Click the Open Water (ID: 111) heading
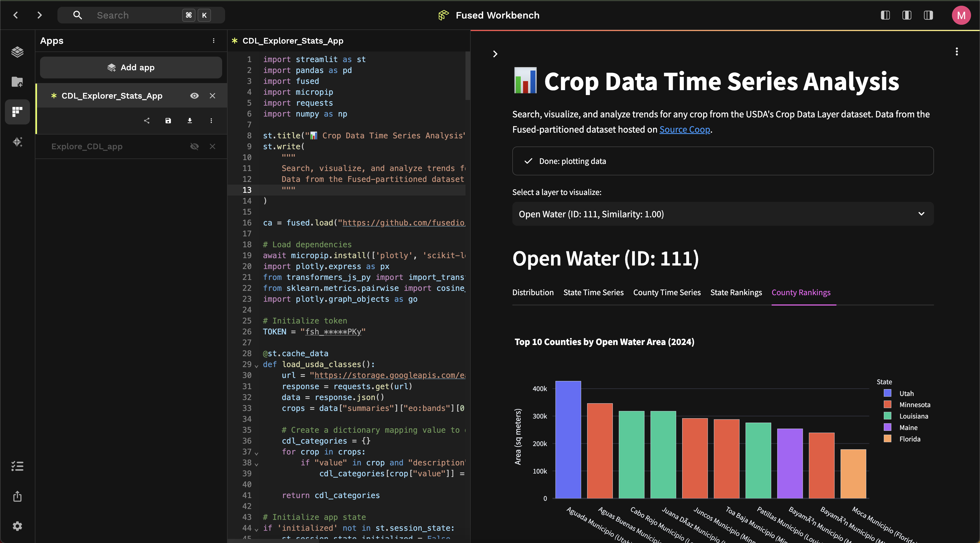 point(606,258)
